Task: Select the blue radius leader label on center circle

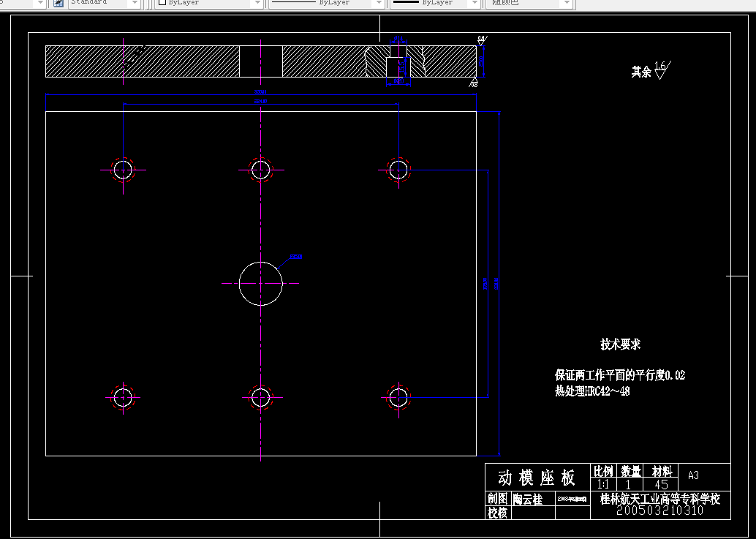Action: pyautogui.click(x=296, y=257)
